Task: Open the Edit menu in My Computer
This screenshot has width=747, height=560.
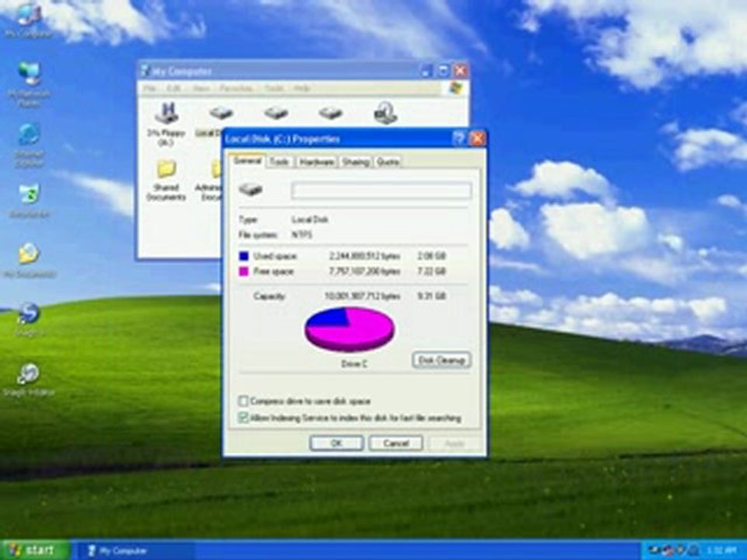Action: [174, 88]
